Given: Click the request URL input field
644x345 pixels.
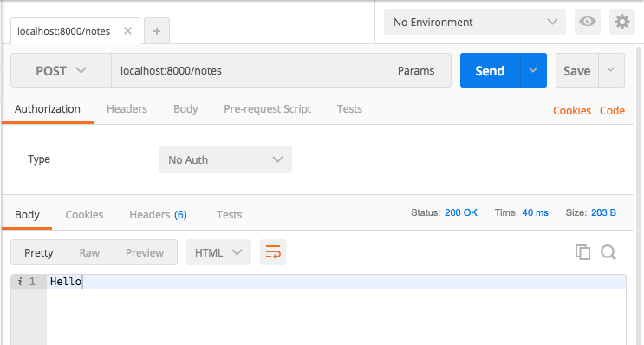Looking at the screenshot, I should (x=246, y=70).
